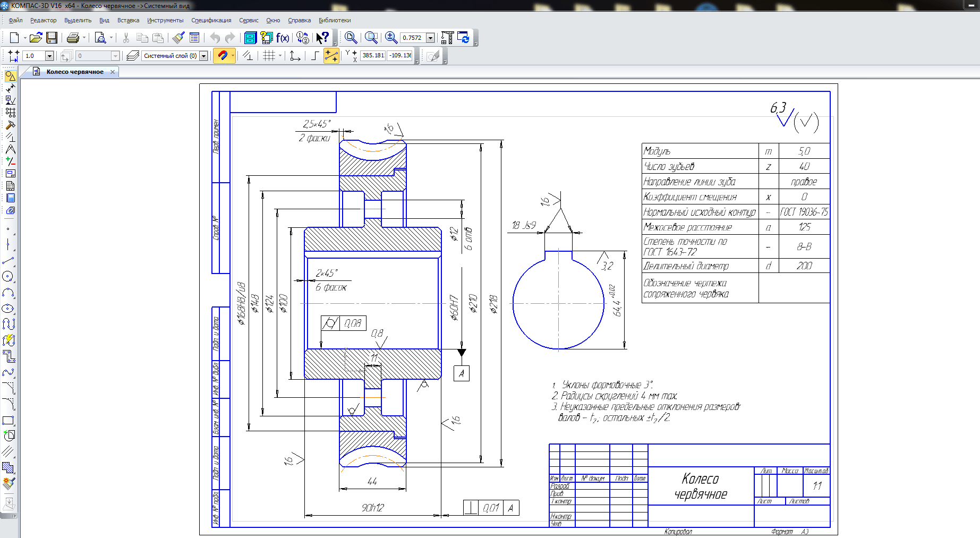
Task: Switch to Колесо червячное document tab
Action: pyautogui.click(x=75, y=72)
